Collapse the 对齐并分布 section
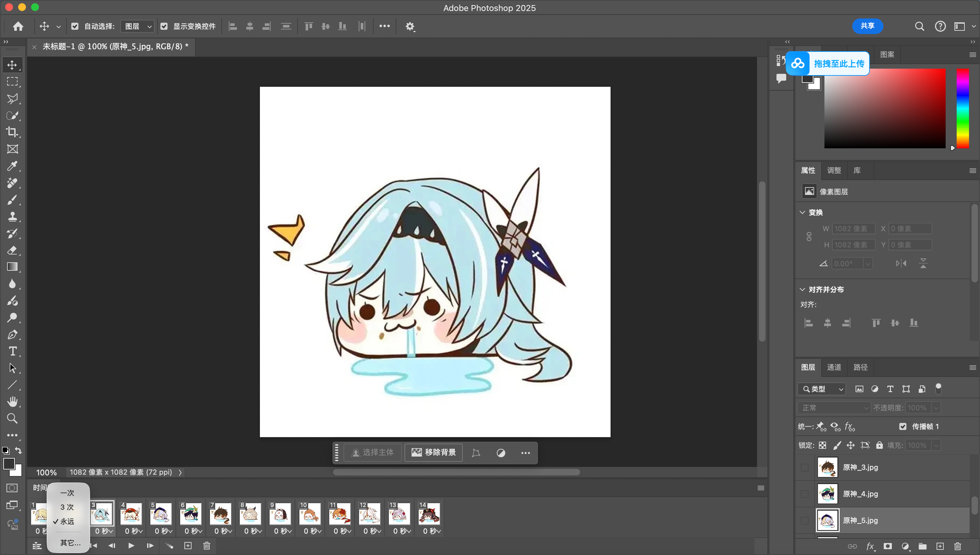Image resolution: width=980 pixels, height=555 pixels. point(802,290)
